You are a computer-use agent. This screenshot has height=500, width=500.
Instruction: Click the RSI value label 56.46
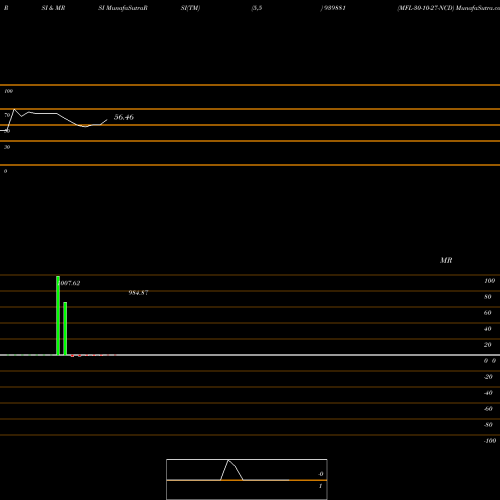pyautogui.click(x=124, y=117)
